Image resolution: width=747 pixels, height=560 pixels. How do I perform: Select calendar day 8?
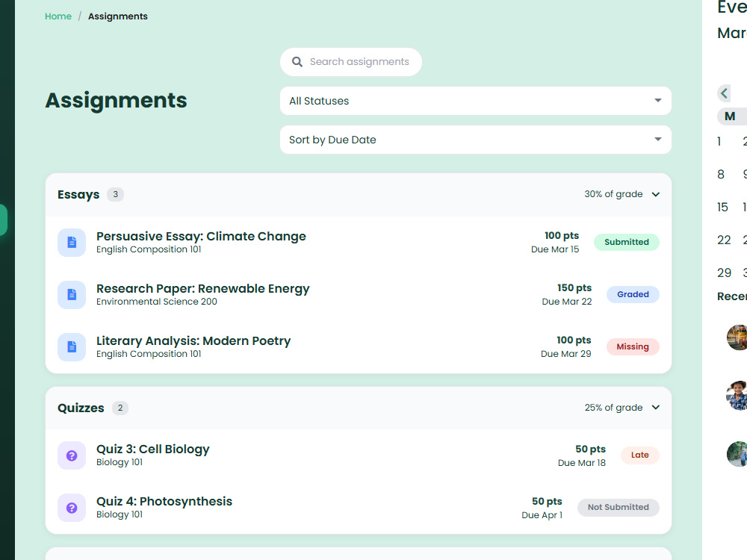pyautogui.click(x=721, y=174)
